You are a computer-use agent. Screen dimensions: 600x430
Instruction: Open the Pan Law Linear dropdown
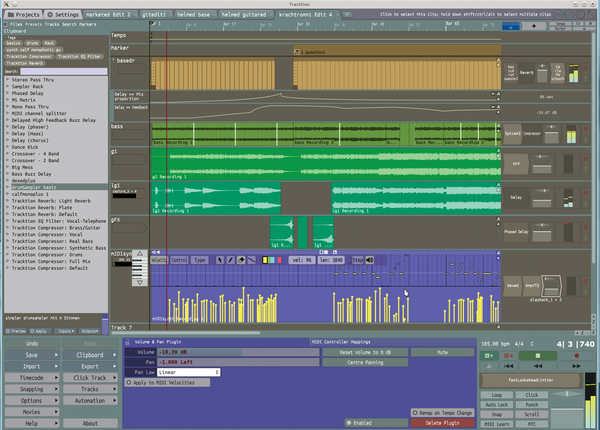(x=189, y=372)
